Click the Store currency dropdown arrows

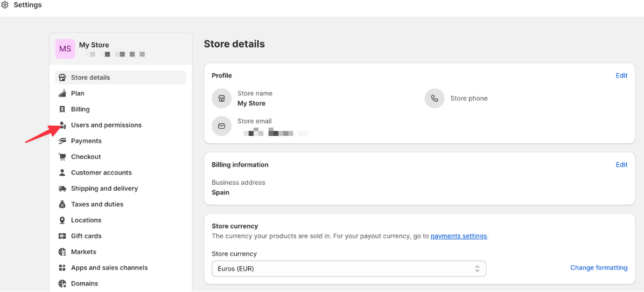click(x=477, y=269)
